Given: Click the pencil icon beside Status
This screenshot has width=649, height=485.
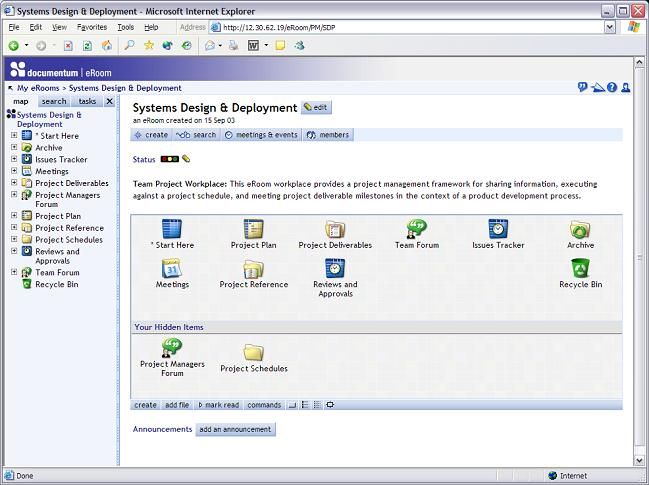Looking at the screenshot, I should 186,159.
